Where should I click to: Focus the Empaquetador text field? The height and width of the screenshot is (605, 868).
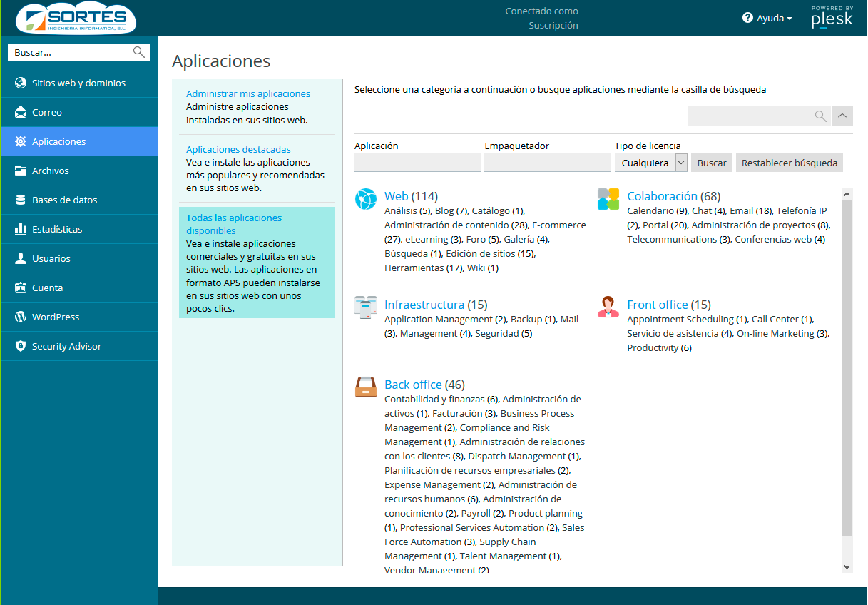point(548,163)
